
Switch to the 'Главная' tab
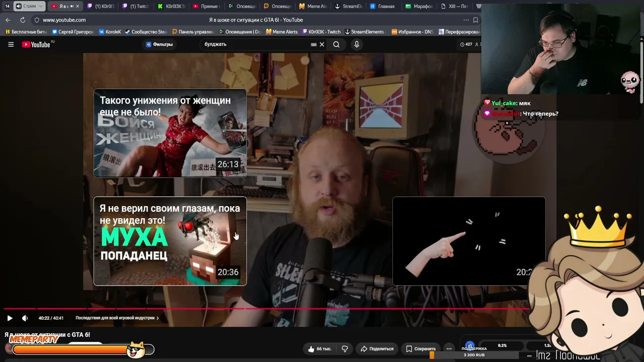click(383, 6)
